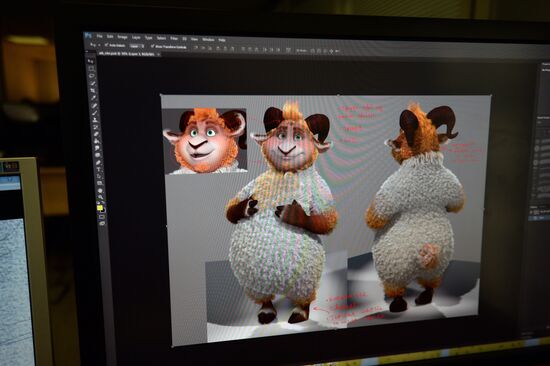
Task: Open the Image menu
Action: click(122, 37)
